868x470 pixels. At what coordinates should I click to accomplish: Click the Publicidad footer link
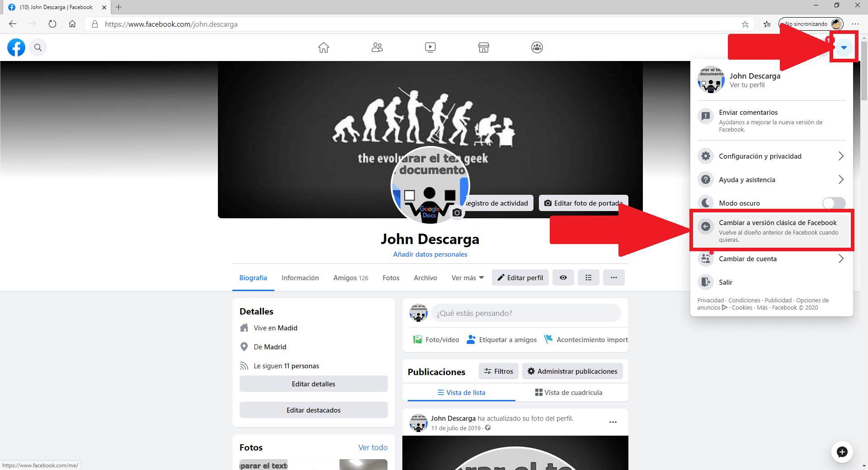coord(778,301)
